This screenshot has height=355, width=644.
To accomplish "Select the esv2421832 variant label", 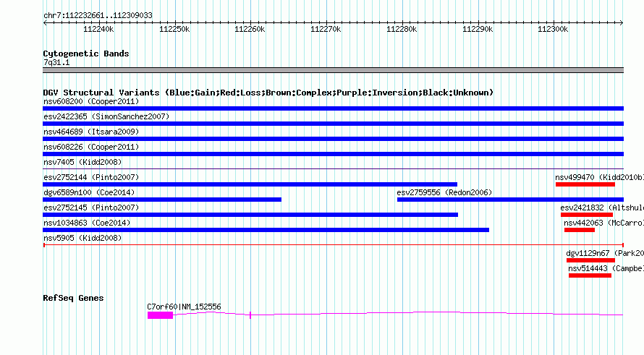I will click(x=602, y=208).
